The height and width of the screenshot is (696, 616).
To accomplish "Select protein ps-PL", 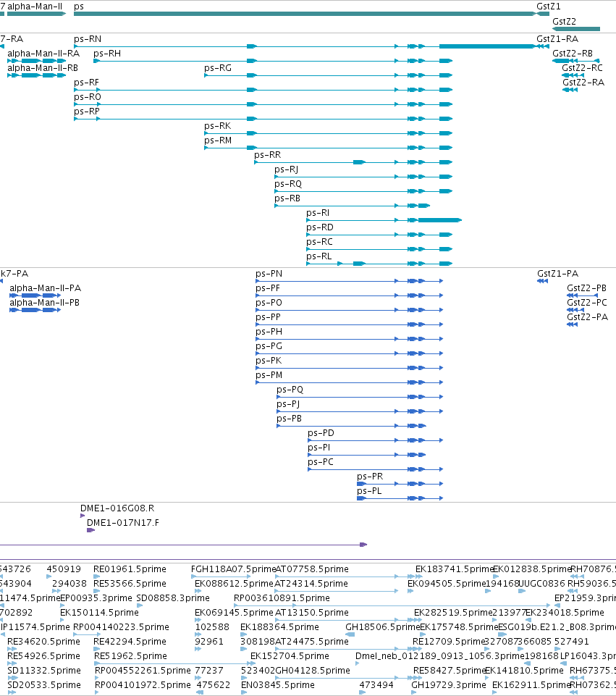I will click(x=400, y=498).
